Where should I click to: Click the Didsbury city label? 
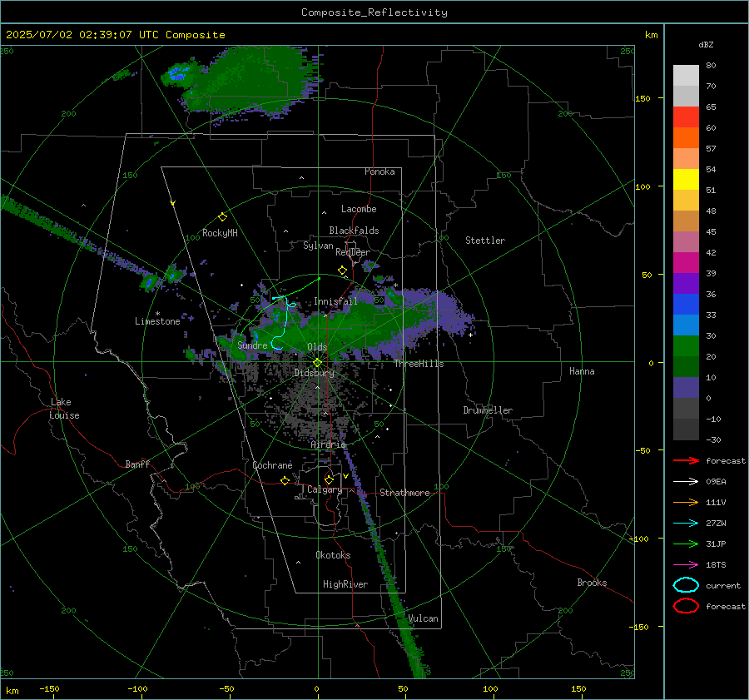tap(315, 373)
